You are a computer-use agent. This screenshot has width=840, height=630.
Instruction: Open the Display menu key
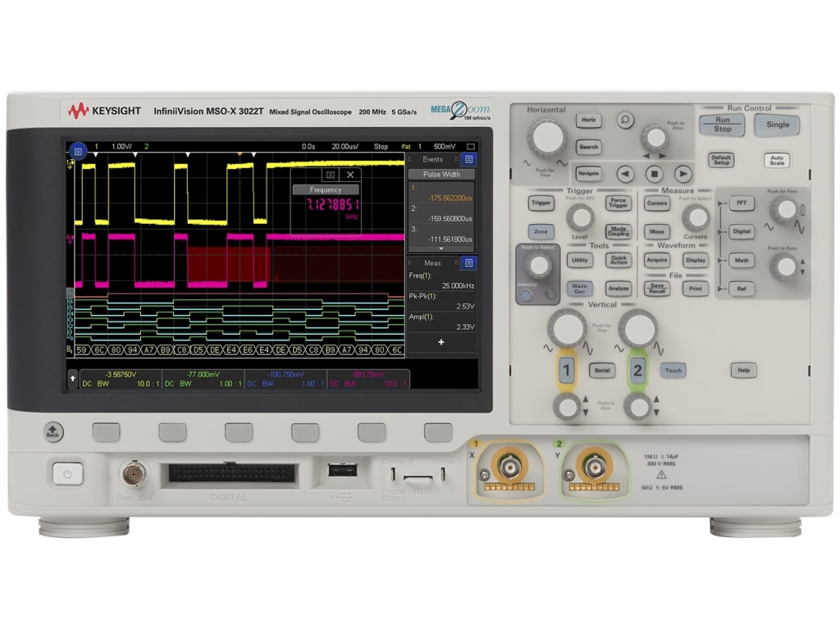tap(696, 260)
